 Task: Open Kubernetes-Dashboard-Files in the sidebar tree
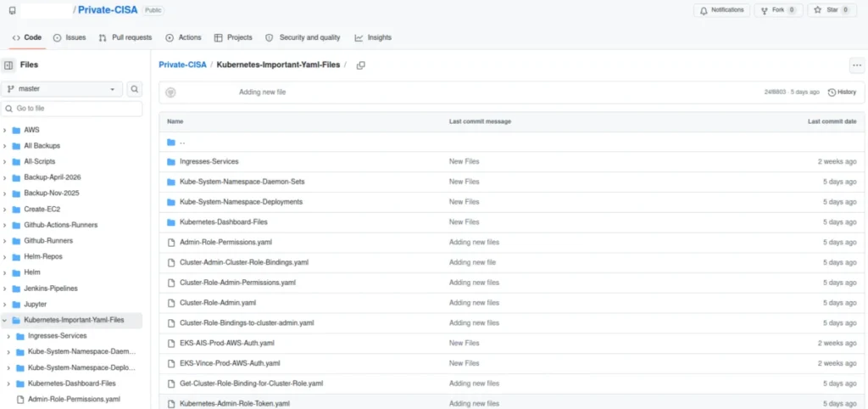pos(71,384)
